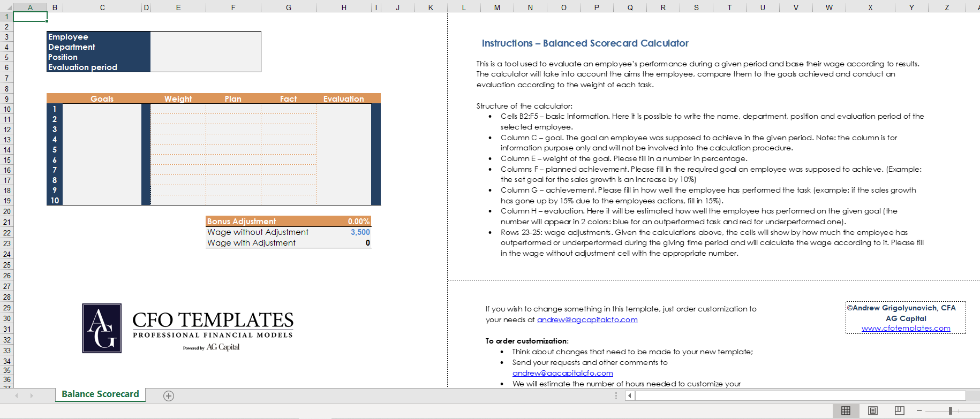Open the Balance Scorecard sheet tab
The image size is (980, 419).
coord(100,394)
